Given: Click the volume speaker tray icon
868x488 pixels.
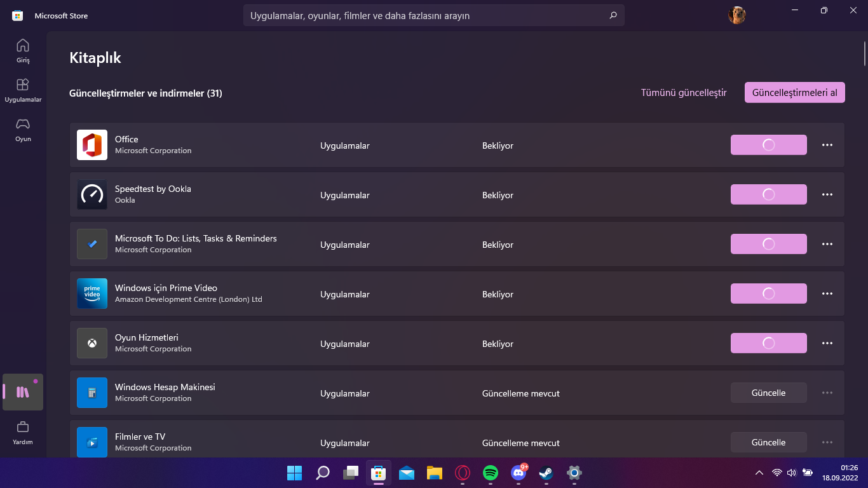Looking at the screenshot, I should (x=792, y=473).
